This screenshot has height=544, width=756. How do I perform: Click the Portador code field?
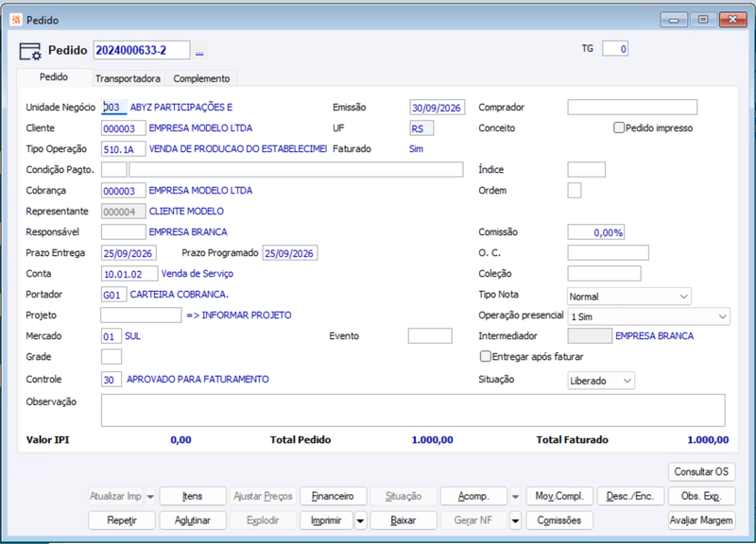point(113,295)
